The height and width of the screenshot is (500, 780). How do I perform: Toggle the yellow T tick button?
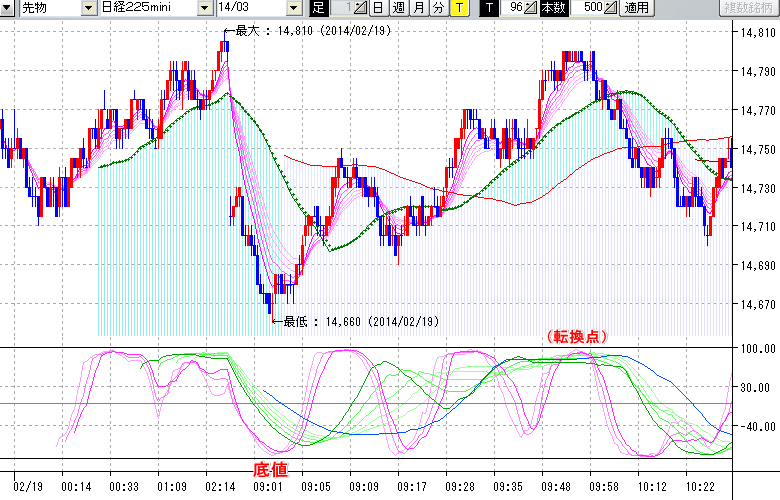pyautogui.click(x=458, y=8)
